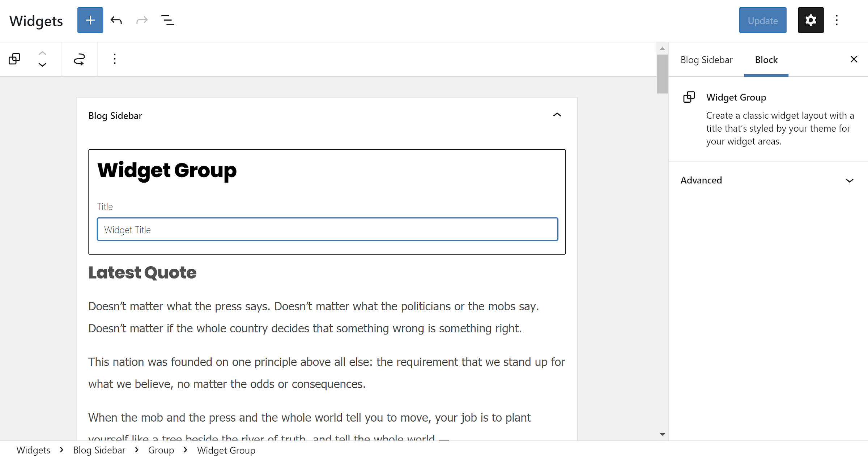Switch to the Blog Sidebar tab
The width and height of the screenshot is (868, 456).
click(x=706, y=60)
